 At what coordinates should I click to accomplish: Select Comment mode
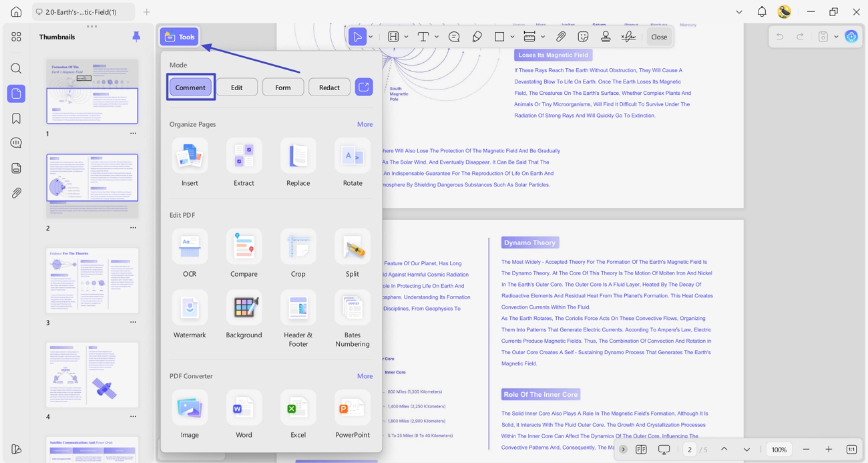[x=190, y=88]
